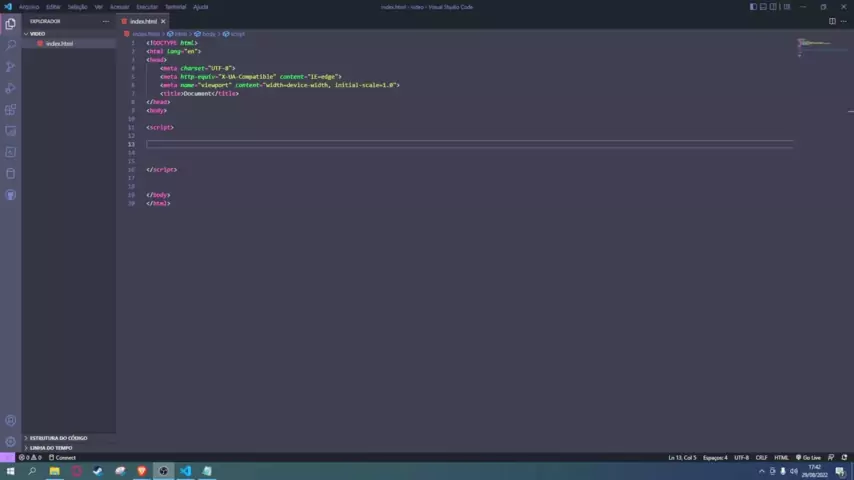Toggle the bottom panel layout
Image resolution: width=854 pixels, height=480 pixels.
(x=763, y=7)
